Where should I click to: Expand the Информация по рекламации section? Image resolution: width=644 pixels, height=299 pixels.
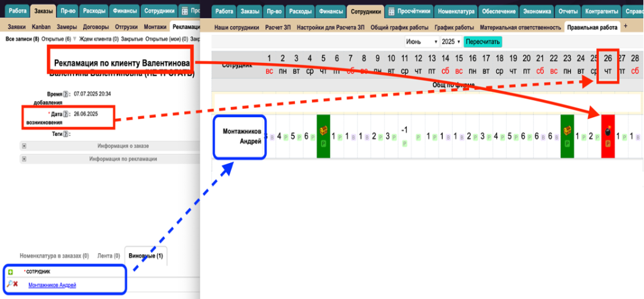[24, 159]
